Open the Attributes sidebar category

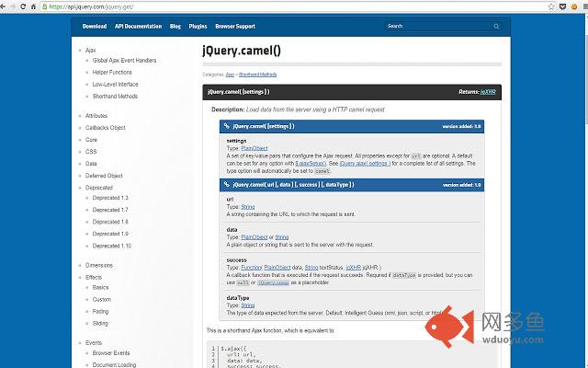click(96, 116)
